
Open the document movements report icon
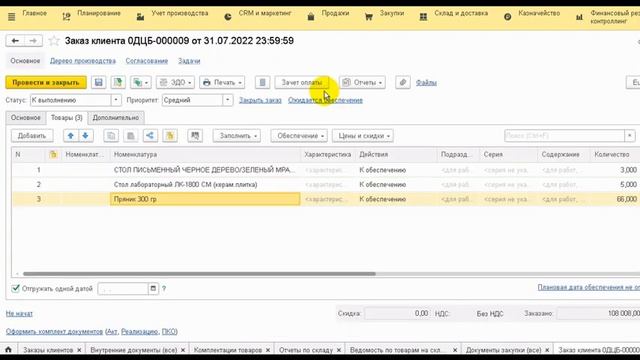click(262, 82)
